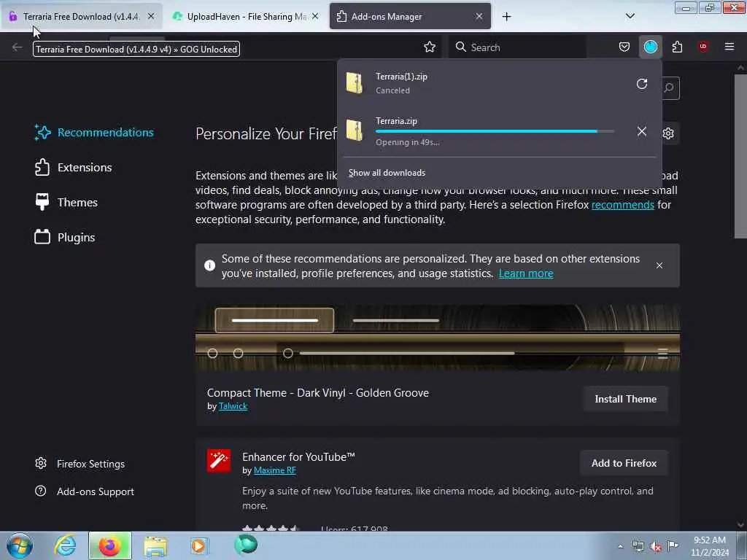Cancel the Terraria.zip download in progress
This screenshot has height=560, width=747.
(642, 131)
